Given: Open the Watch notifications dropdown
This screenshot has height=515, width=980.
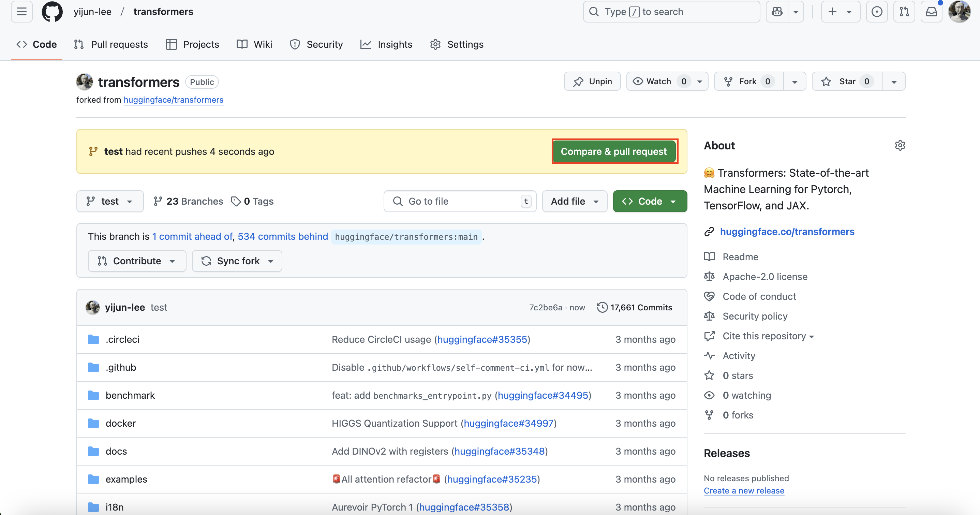Looking at the screenshot, I should pos(667,81).
